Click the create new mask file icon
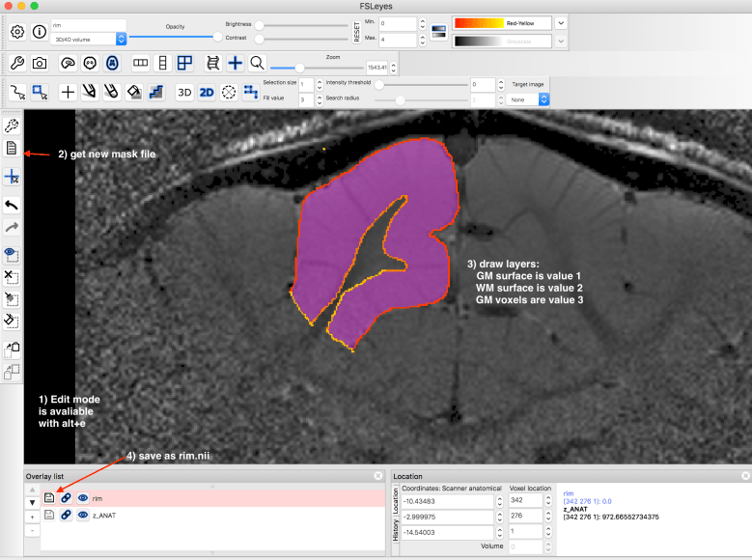Viewport: 752px width, 560px height. [x=12, y=148]
